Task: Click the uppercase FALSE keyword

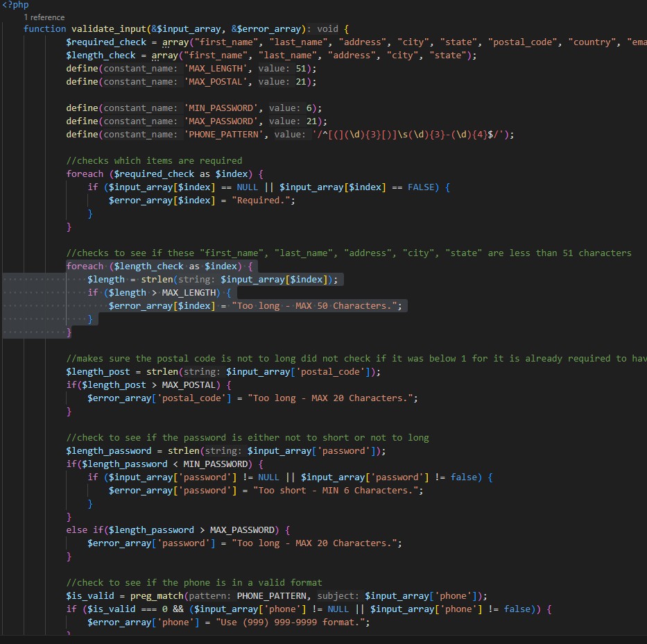Action: click(421, 187)
